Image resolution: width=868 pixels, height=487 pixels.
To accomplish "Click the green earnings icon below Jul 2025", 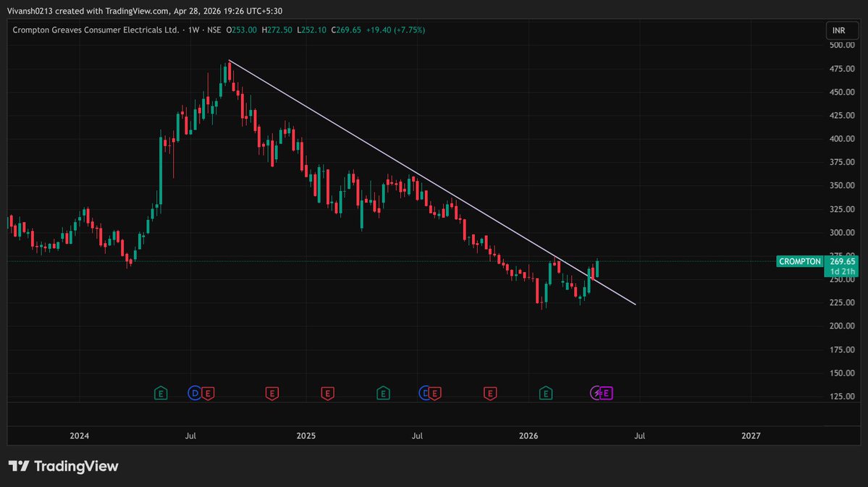I will pos(383,393).
